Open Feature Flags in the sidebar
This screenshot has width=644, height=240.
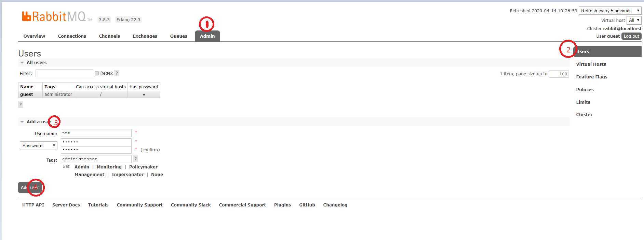tap(592, 77)
